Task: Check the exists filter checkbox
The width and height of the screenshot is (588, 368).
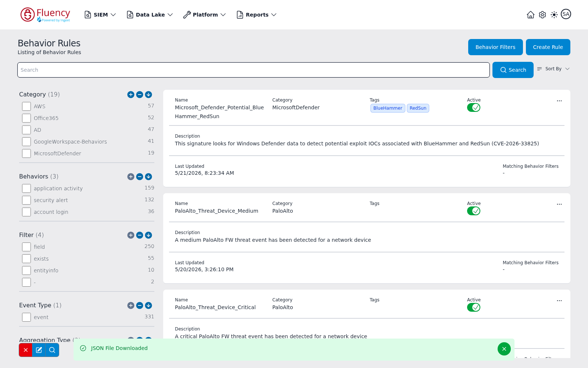Action: pos(26,259)
